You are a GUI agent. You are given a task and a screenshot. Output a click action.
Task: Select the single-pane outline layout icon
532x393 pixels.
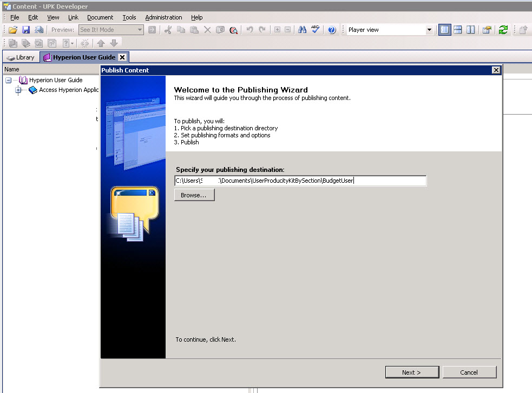click(x=444, y=30)
